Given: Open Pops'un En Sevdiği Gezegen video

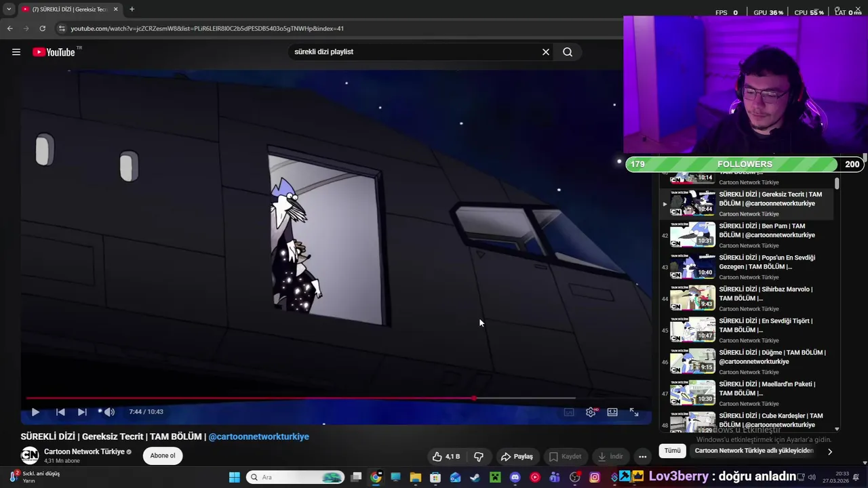Looking at the screenshot, I should (746, 267).
